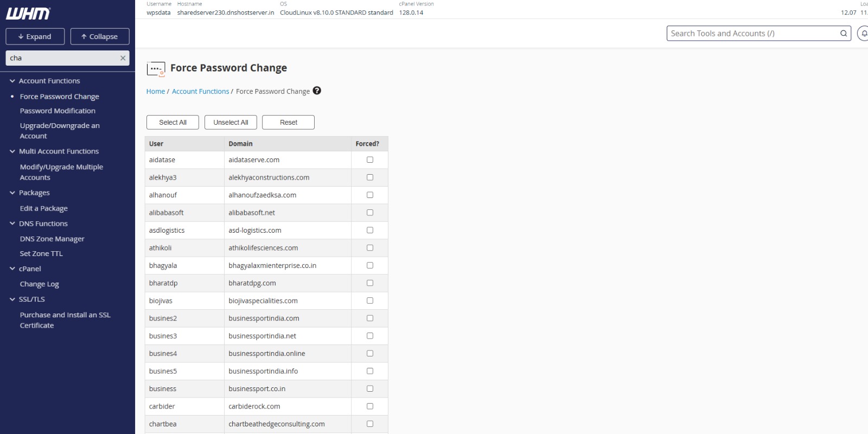The image size is (868, 434).
Task: Collapse the SSL/TLS sidebar section
Action: (12, 299)
